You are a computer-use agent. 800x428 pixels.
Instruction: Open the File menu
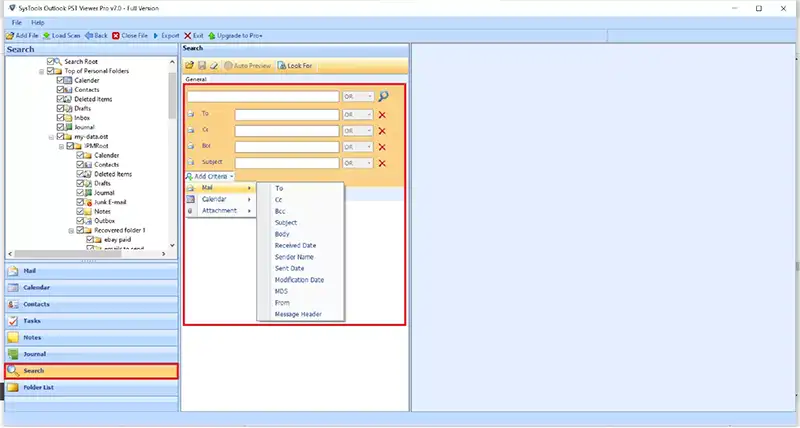click(17, 22)
